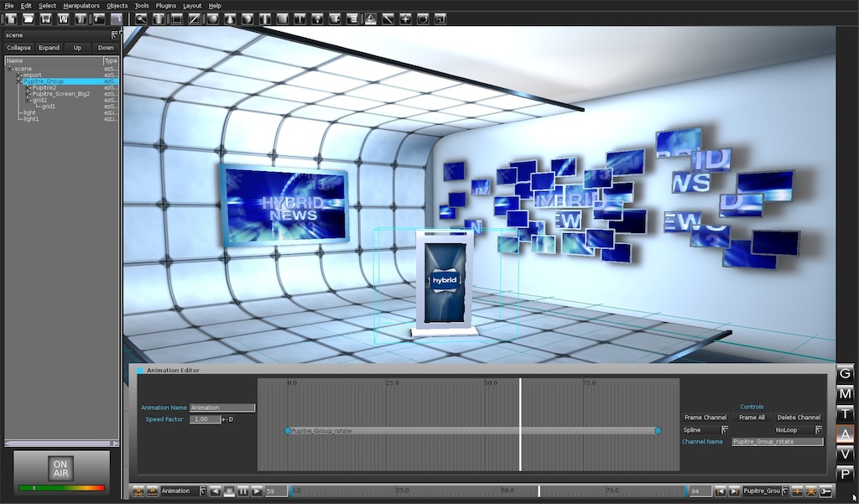
Task: Click the Expand button
Action: (x=49, y=48)
